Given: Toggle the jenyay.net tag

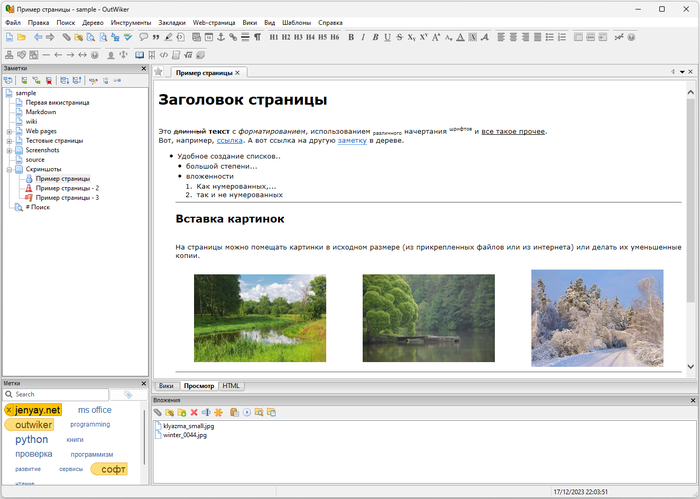Looking at the screenshot, I should pyautogui.click(x=37, y=410).
